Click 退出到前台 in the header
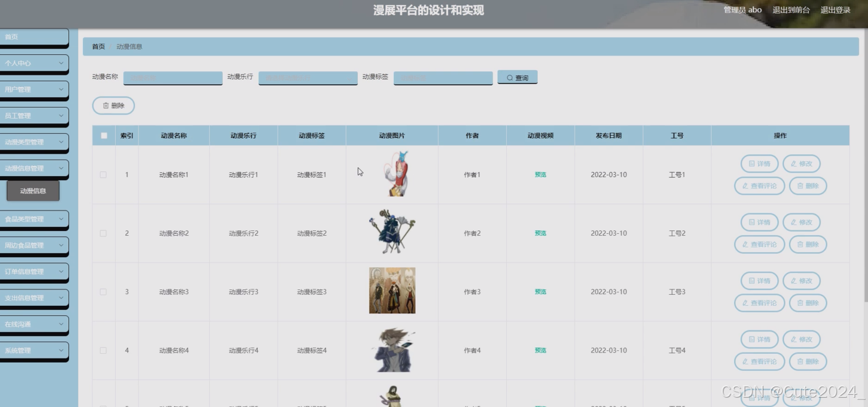 click(791, 10)
